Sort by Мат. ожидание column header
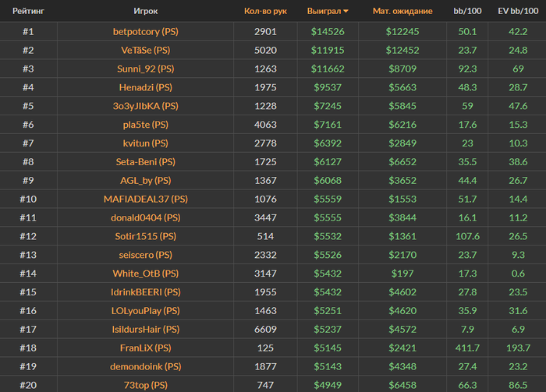Image resolution: width=546 pixels, height=392 pixels. (402, 11)
